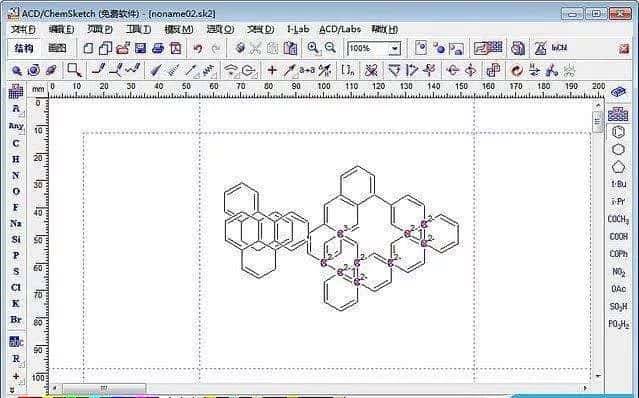This screenshot has height=398, width=639.
Task: Paste from clipboard icon
Action: click(x=290, y=48)
